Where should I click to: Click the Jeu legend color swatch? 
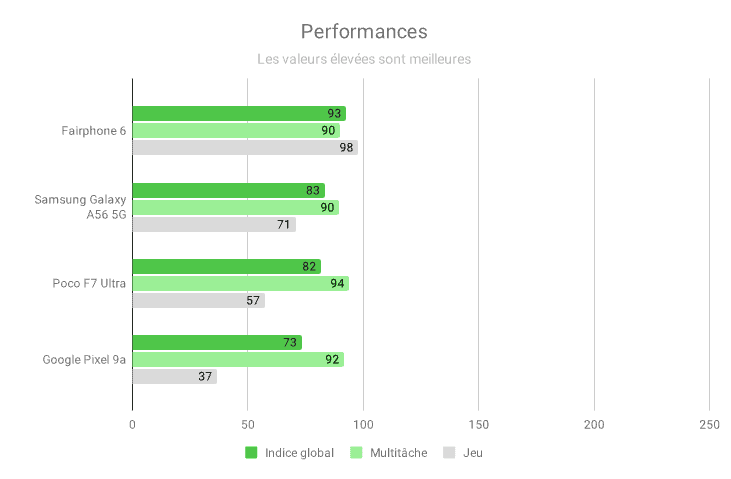point(449,453)
